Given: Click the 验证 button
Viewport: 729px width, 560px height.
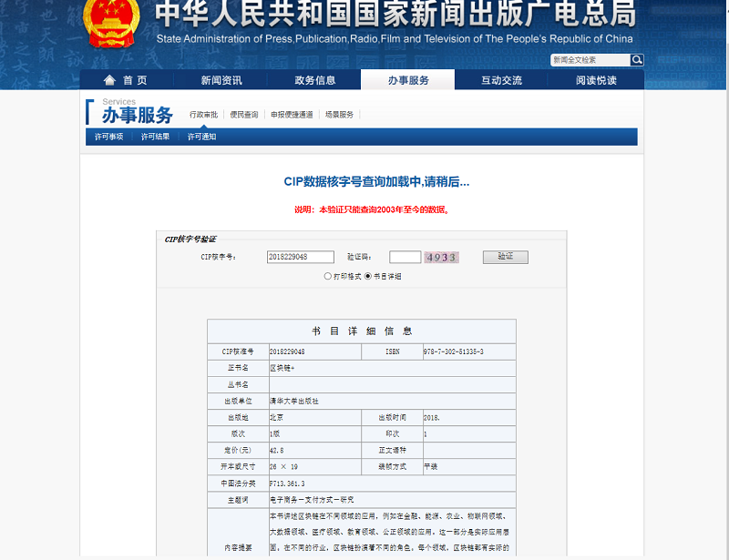Looking at the screenshot, I should click(505, 257).
